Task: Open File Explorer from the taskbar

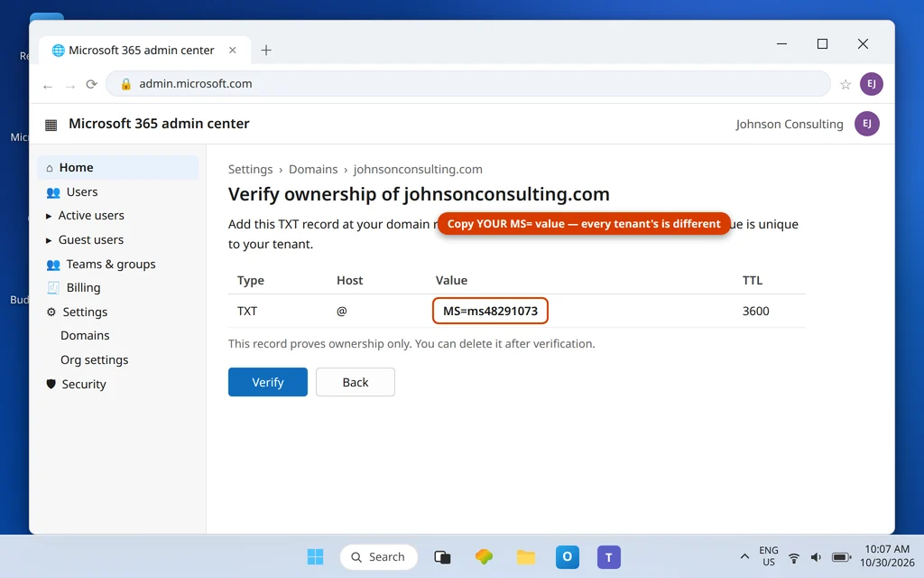Action: click(526, 556)
